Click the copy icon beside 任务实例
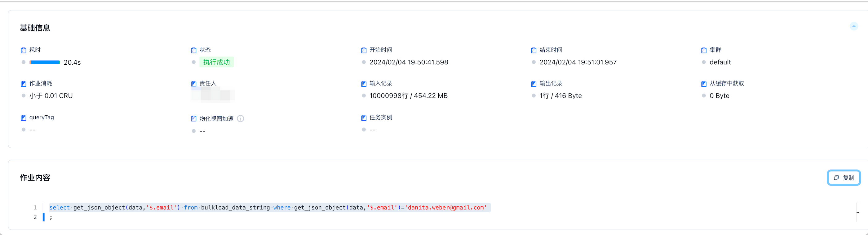This screenshot has height=235, width=868. [364, 118]
